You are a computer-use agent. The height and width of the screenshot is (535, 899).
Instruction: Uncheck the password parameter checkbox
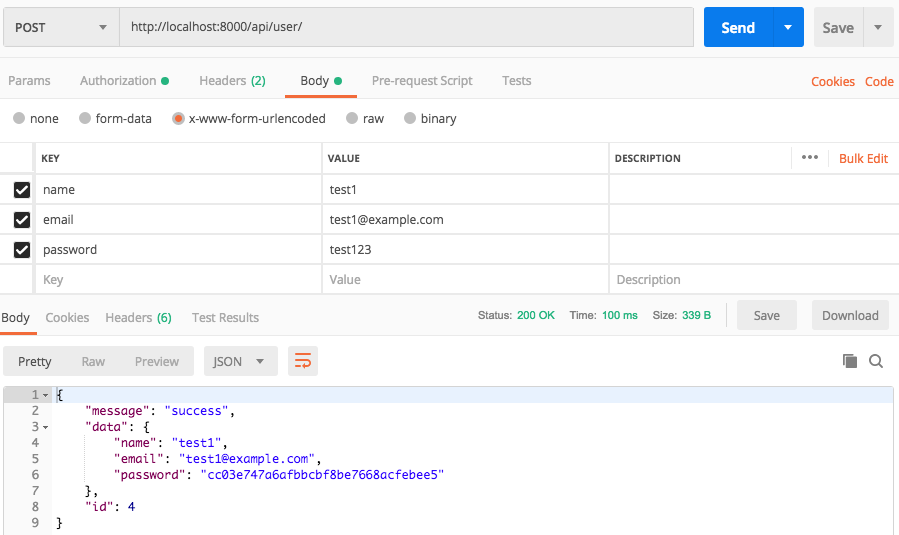coord(22,249)
